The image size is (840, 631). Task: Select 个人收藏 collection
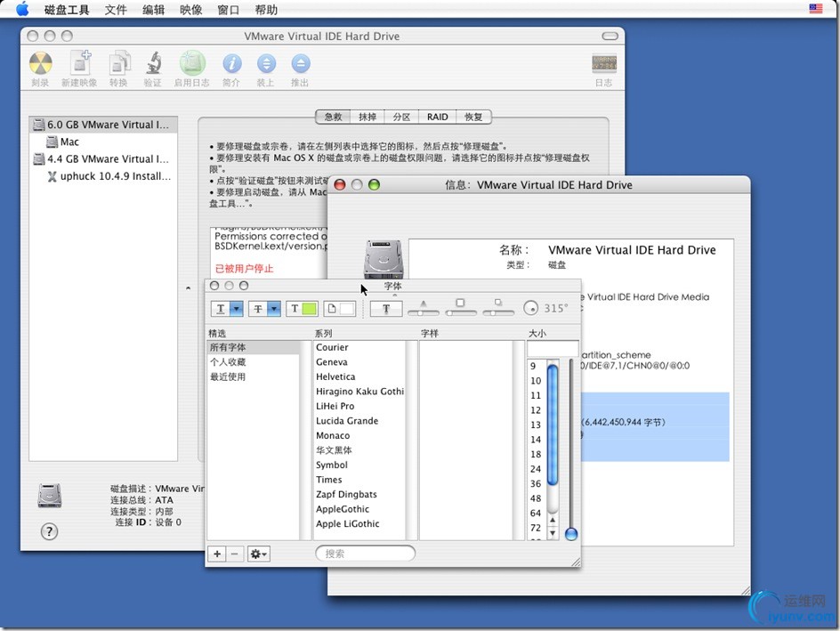pyautogui.click(x=253, y=362)
